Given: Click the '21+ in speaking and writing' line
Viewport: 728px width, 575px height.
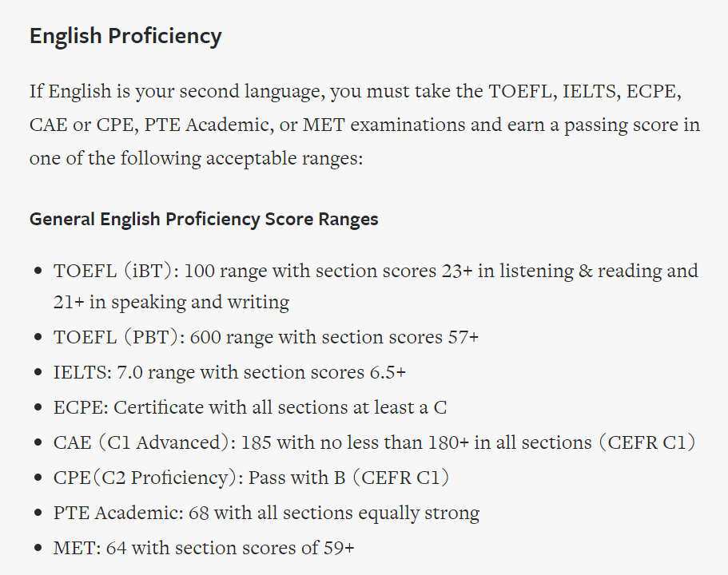Looking at the screenshot, I should click(171, 302).
